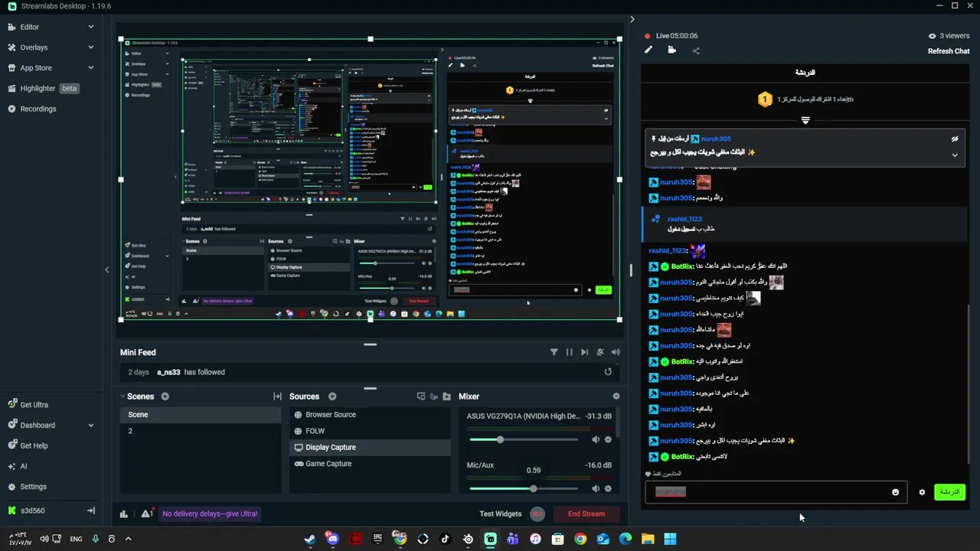The width and height of the screenshot is (980, 551).
Task: Click Get Ultra in sidebar
Action: click(34, 405)
